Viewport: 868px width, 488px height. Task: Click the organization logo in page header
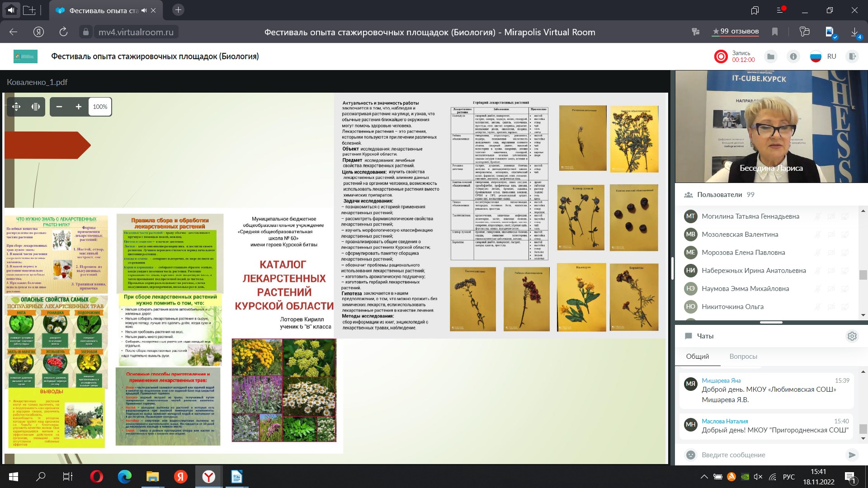pos(25,56)
